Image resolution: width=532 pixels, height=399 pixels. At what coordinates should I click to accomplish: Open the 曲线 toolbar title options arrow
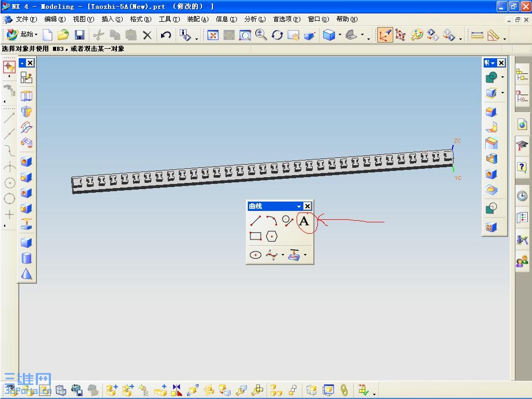point(299,206)
